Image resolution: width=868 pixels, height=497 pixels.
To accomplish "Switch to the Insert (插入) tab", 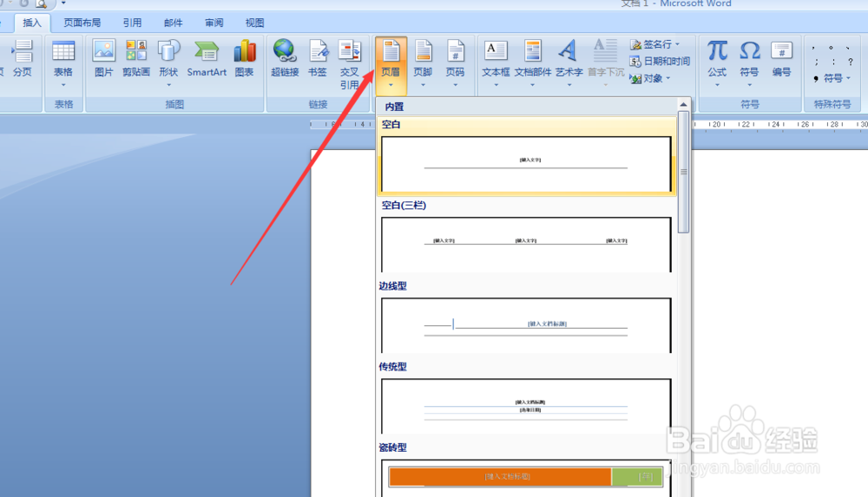I will pos(31,23).
